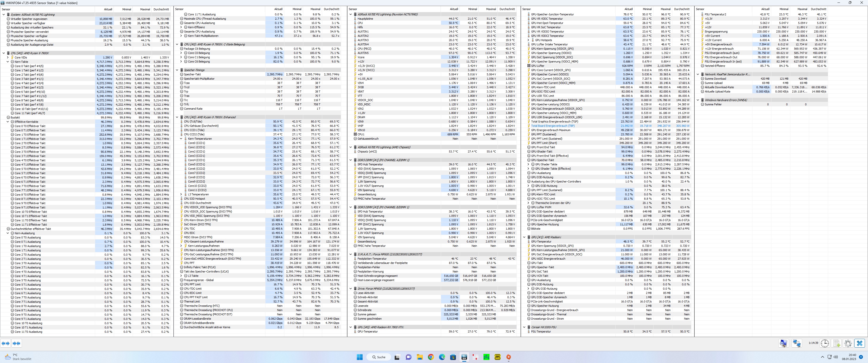Start sensor logging via the report-plus icon
Screen dimensions: 868x363
tap(836, 344)
